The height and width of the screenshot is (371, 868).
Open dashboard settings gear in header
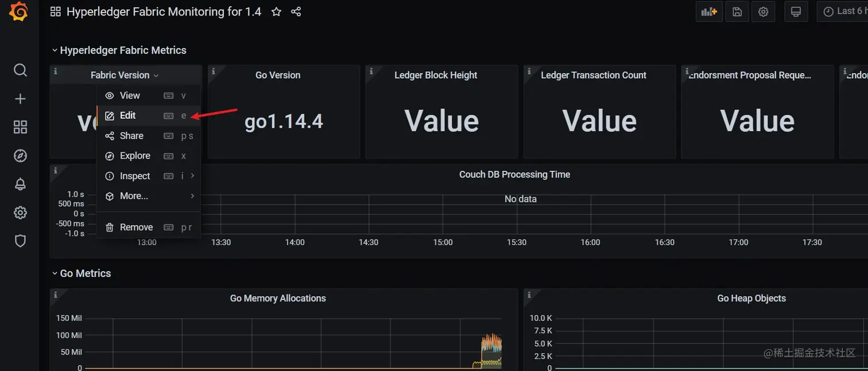(763, 11)
